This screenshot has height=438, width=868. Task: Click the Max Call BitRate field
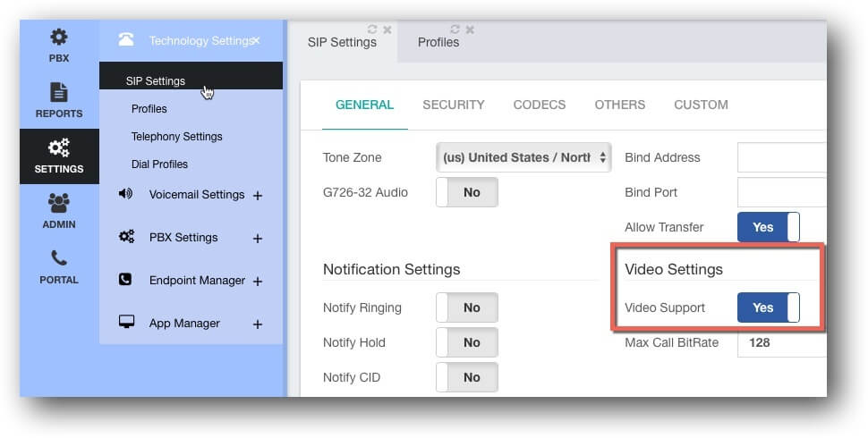781,343
